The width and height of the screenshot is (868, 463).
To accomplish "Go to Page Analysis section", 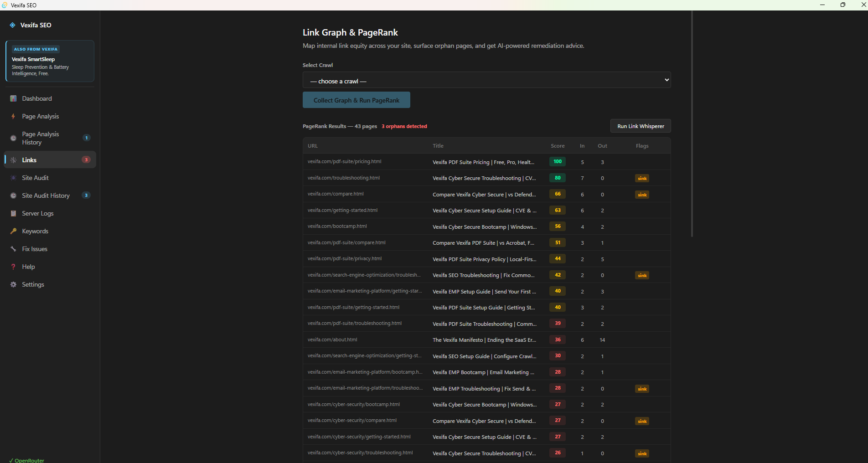I will click(x=50, y=116).
